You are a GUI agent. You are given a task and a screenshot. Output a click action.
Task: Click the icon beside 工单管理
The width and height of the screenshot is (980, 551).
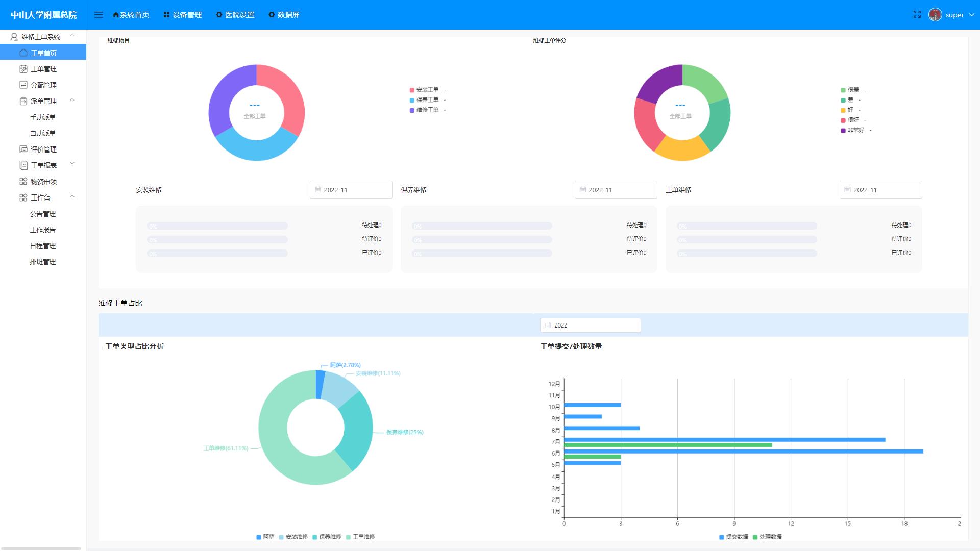click(x=23, y=69)
